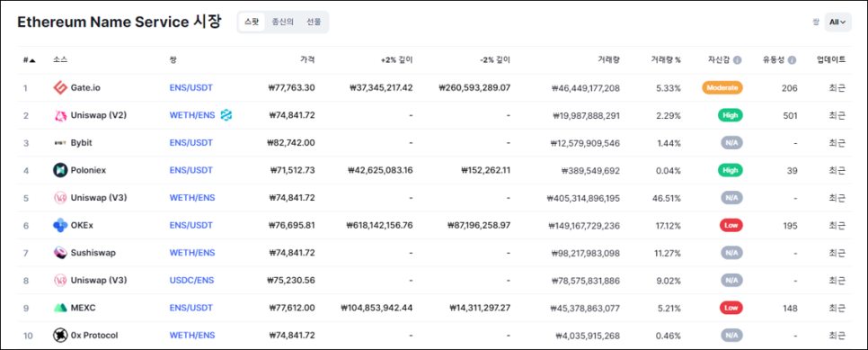Click the info icon beside 자신감

pos(738,60)
